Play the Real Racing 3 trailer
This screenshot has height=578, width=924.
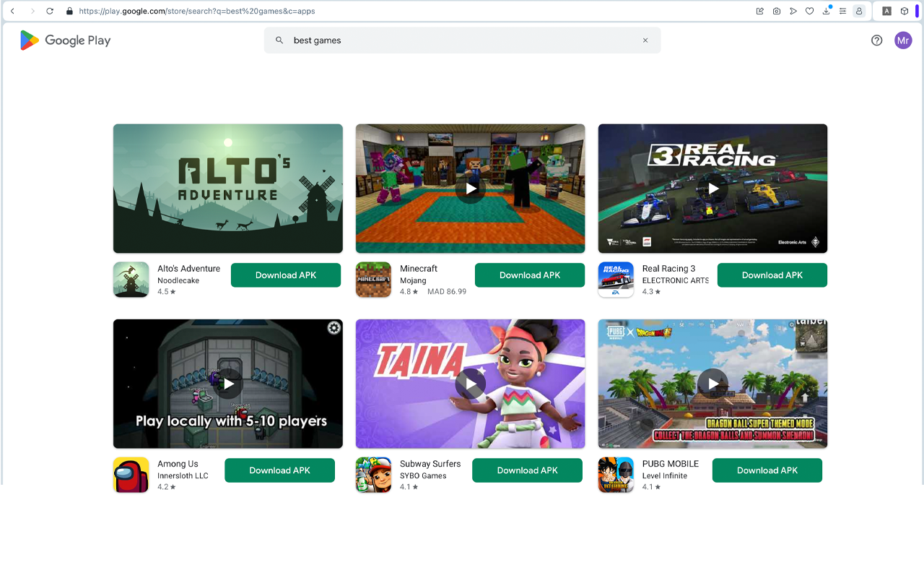point(713,189)
